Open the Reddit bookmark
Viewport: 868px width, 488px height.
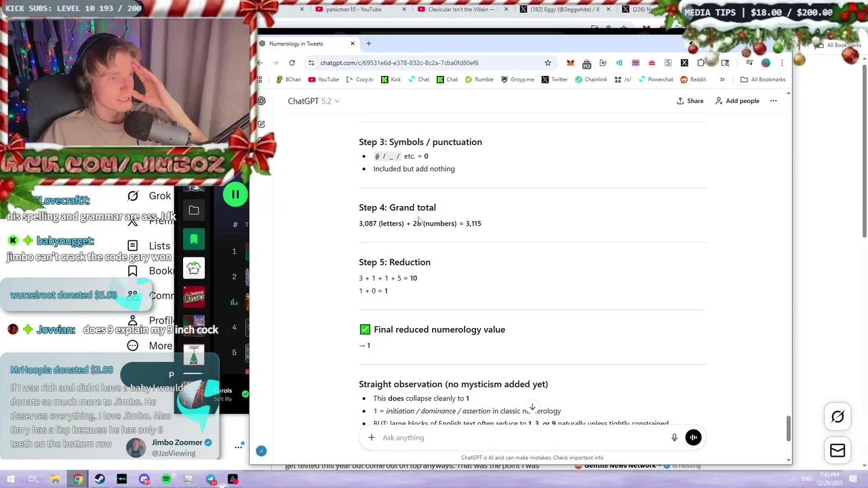(693, 79)
